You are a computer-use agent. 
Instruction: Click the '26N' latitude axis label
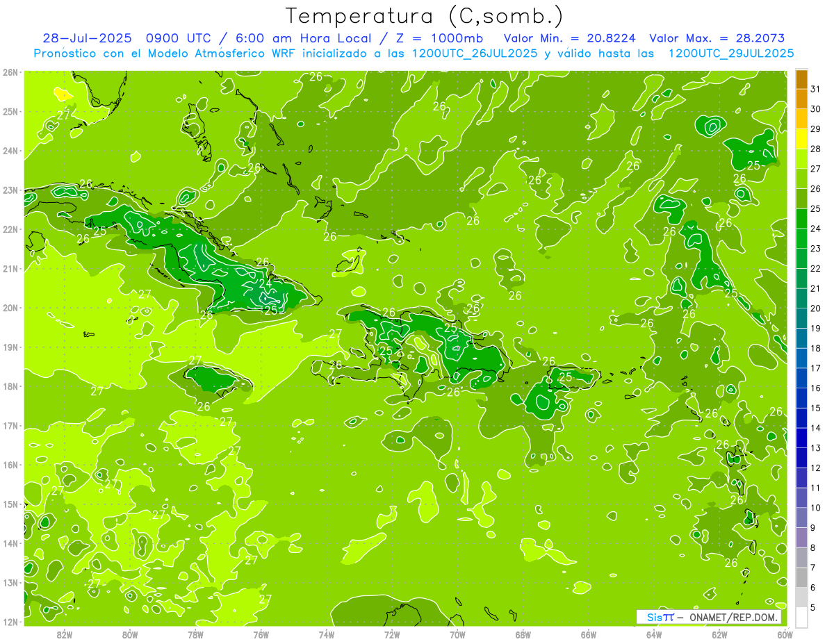point(10,72)
